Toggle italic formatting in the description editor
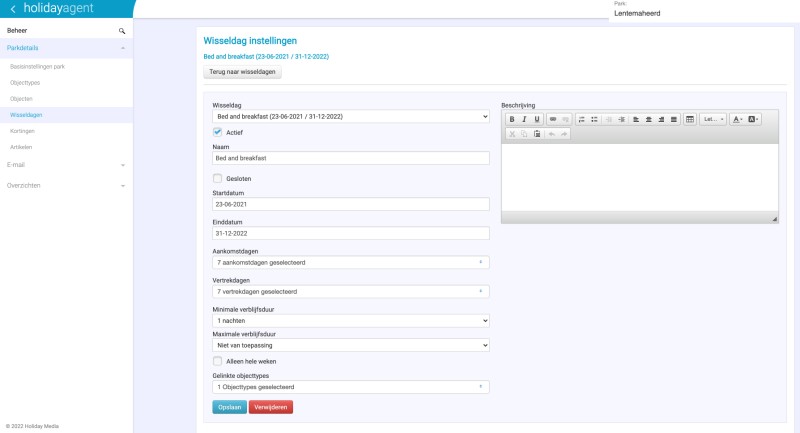The height and width of the screenshot is (433, 800). [x=524, y=119]
